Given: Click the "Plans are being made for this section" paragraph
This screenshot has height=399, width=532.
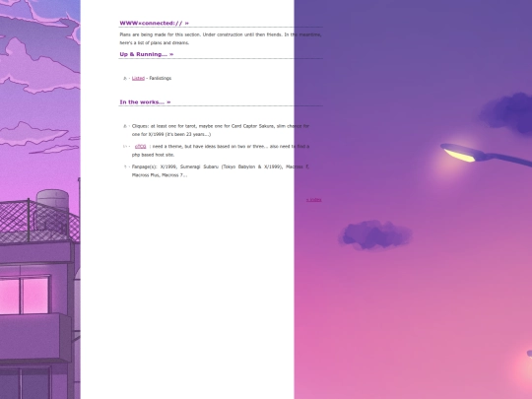Looking at the screenshot, I should 221,38.
